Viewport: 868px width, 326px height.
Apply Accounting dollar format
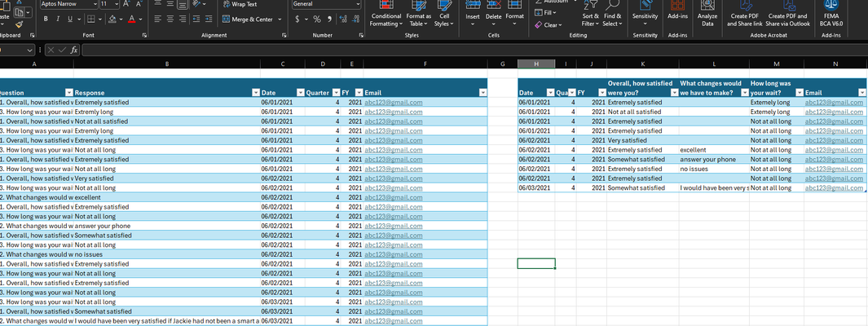[x=298, y=19]
